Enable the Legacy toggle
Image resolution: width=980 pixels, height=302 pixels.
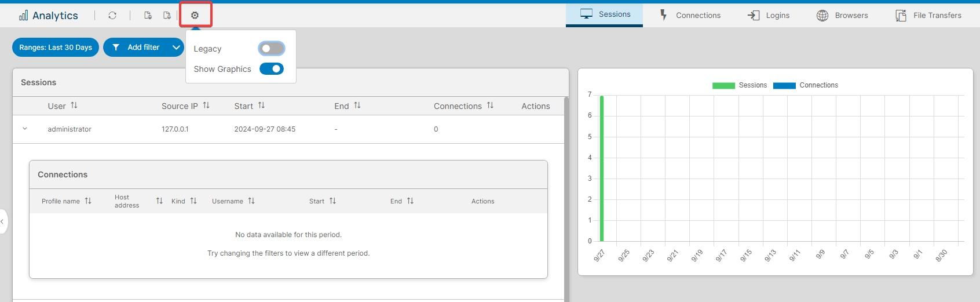coord(271,49)
